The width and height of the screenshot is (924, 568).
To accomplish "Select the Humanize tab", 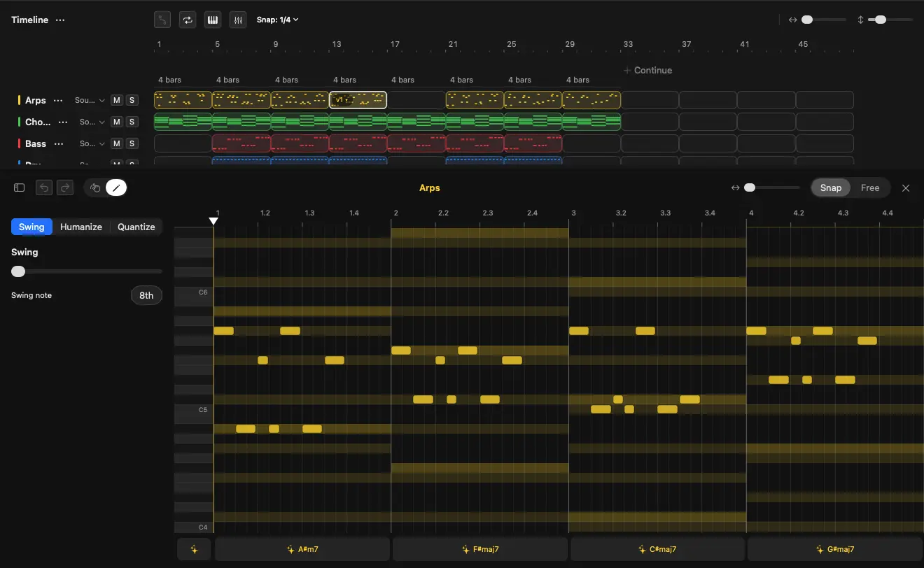I will (x=81, y=227).
